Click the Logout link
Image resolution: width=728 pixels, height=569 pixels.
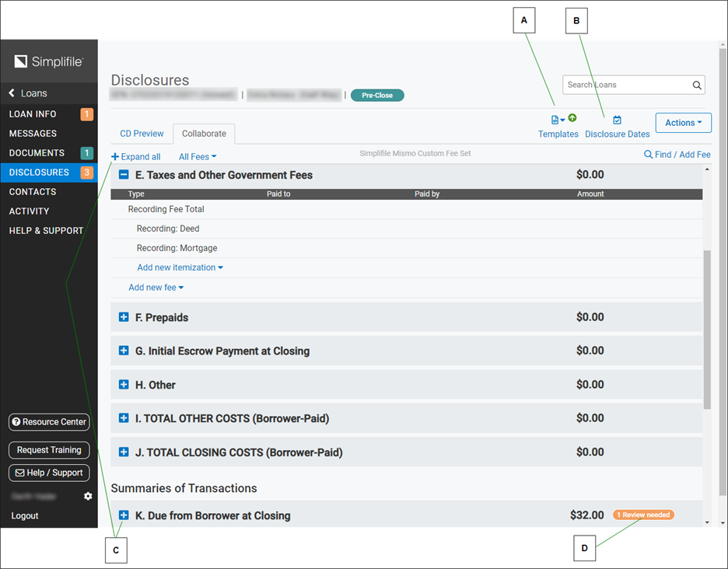click(25, 515)
